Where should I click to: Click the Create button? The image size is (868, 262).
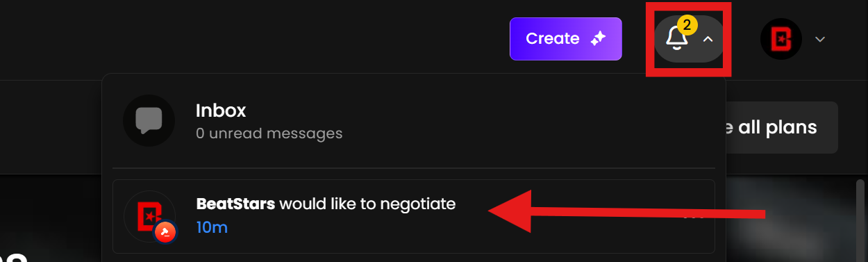point(565,39)
